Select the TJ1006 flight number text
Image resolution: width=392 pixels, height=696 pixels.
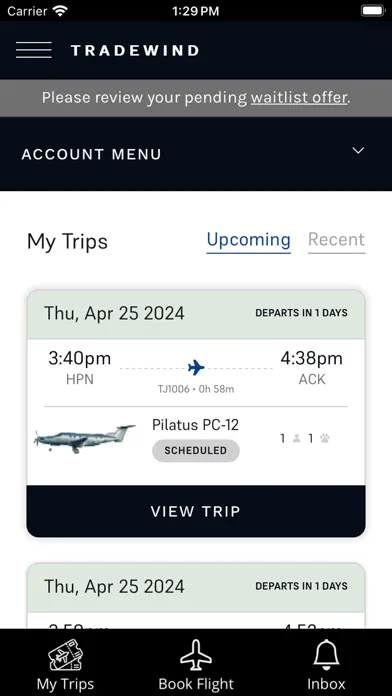[174, 389]
